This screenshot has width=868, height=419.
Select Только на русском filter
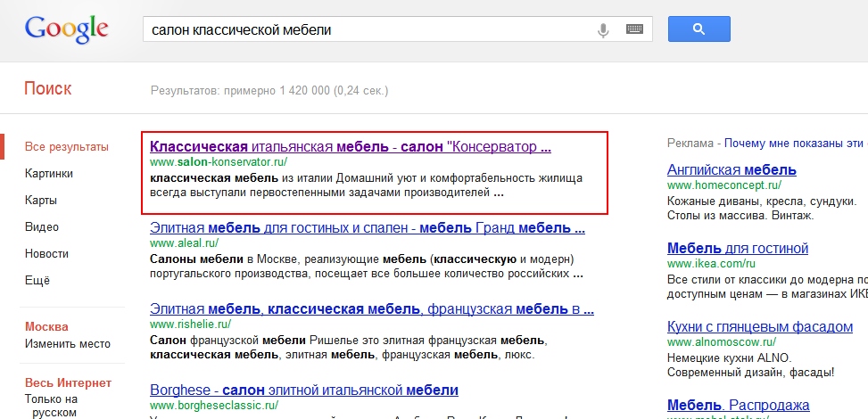[x=51, y=406]
